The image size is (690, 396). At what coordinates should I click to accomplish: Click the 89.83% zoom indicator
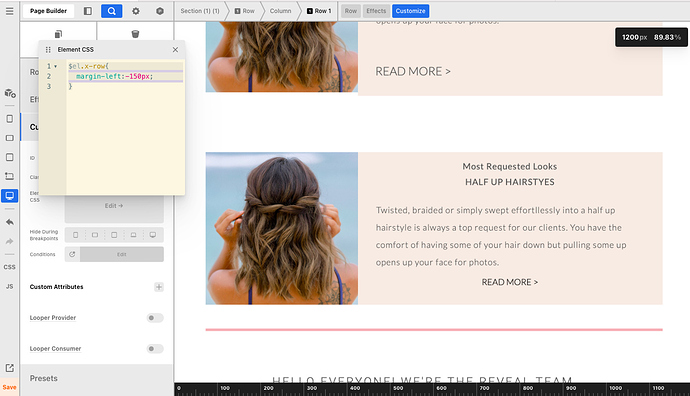click(667, 37)
